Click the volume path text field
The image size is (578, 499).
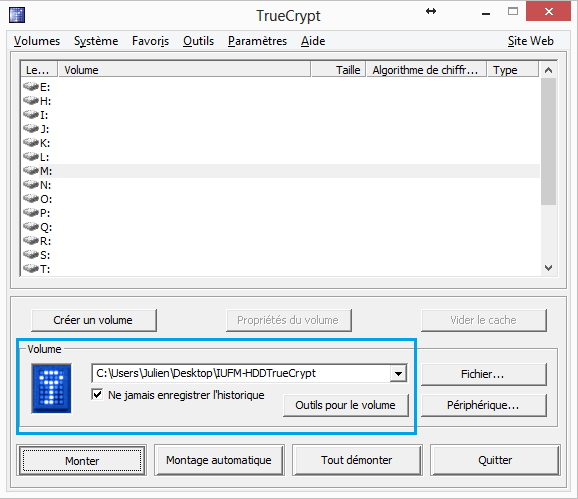241,373
